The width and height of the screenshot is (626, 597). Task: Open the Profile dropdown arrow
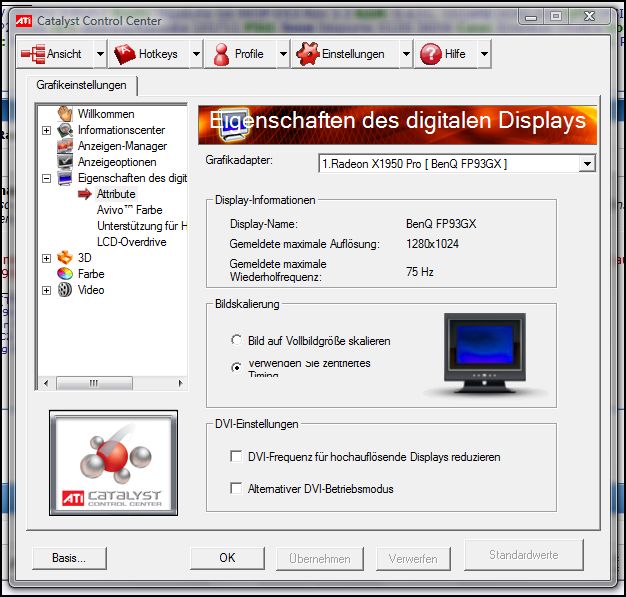(283, 54)
